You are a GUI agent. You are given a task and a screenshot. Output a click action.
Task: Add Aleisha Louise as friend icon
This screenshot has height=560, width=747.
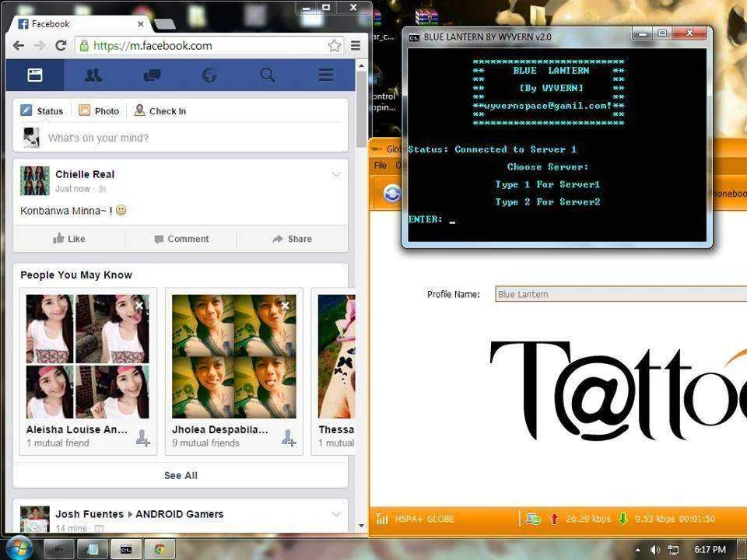tap(143, 438)
